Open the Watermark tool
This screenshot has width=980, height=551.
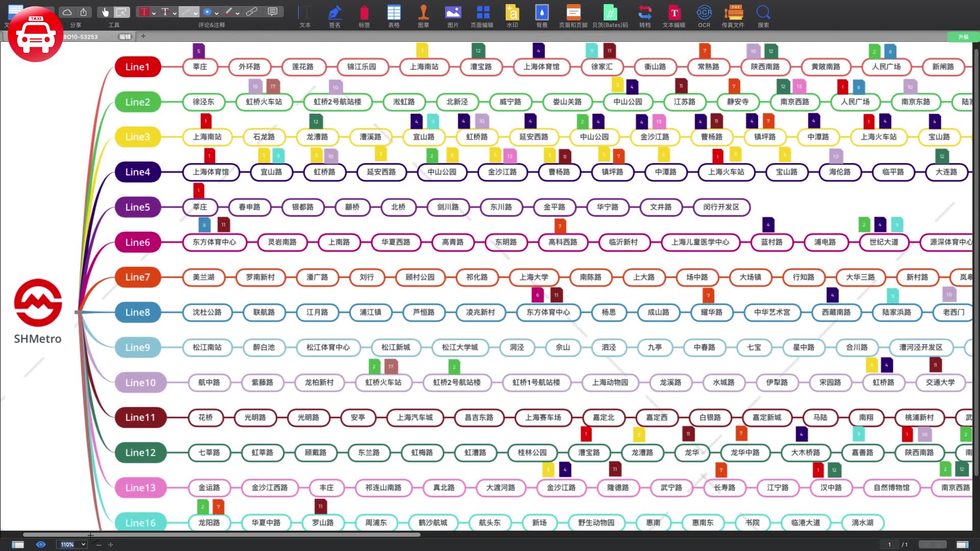(x=512, y=12)
